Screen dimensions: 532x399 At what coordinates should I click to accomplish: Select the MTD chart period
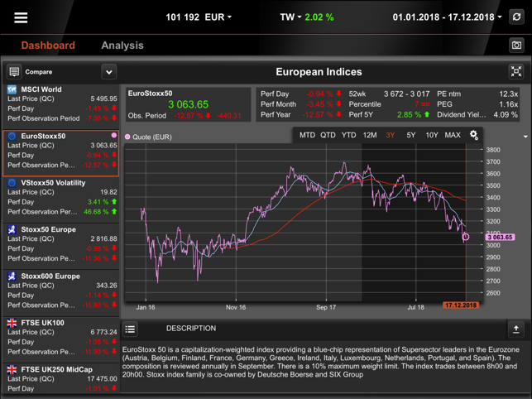click(x=307, y=135)
